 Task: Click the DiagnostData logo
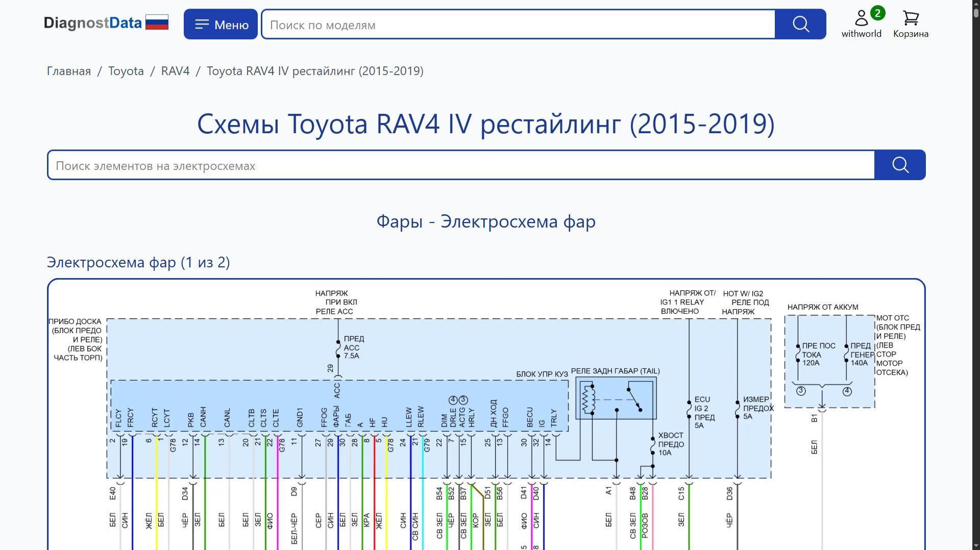(x=92, y=23)
